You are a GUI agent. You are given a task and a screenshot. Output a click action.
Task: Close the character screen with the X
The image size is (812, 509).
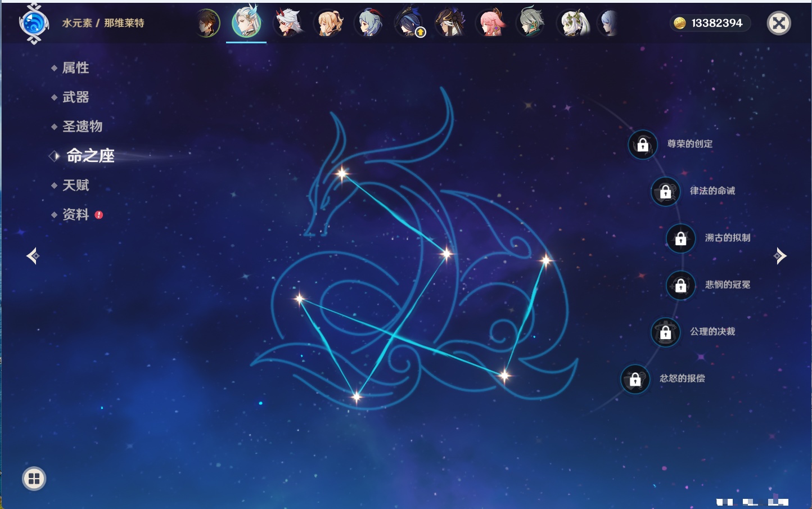click(x=779, y=23)
